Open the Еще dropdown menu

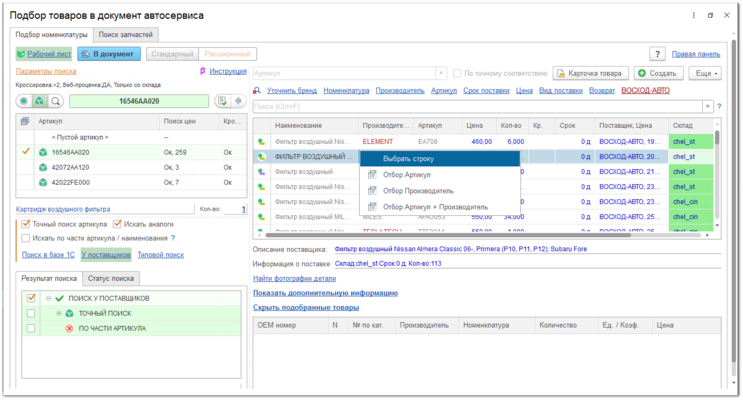click(x=706, y=73)
